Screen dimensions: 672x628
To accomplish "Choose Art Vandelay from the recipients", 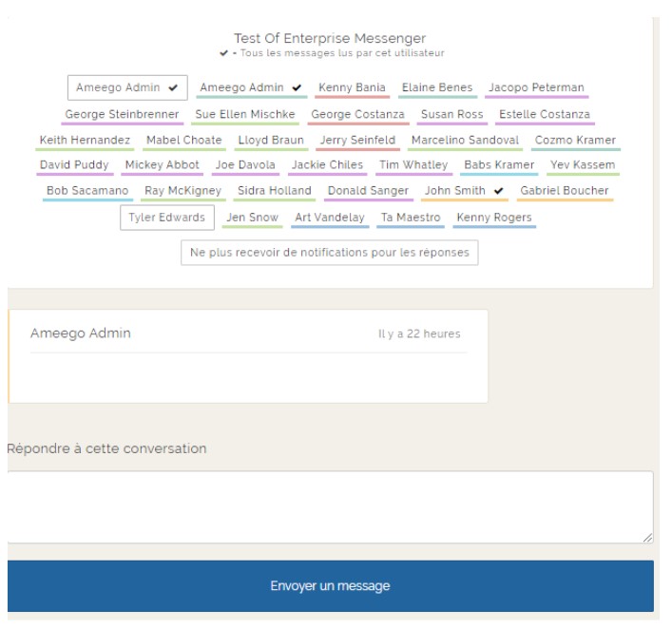I will pos(330,218).
